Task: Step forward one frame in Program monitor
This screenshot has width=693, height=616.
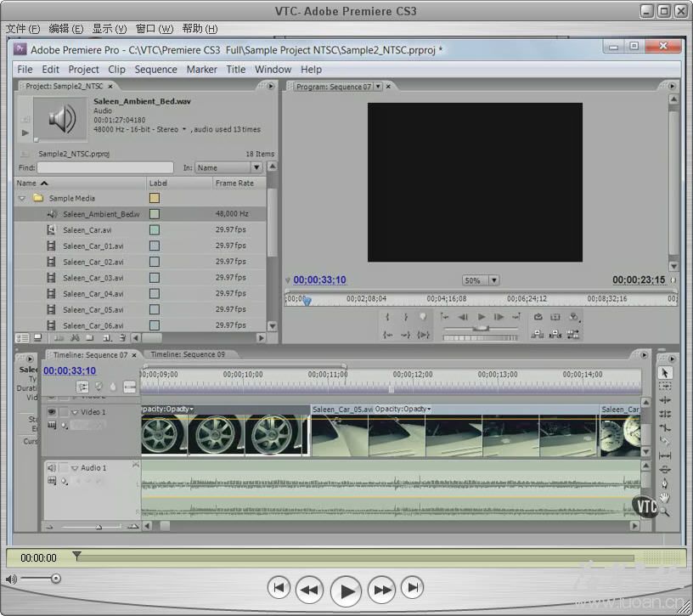Action: click(499, 317)
